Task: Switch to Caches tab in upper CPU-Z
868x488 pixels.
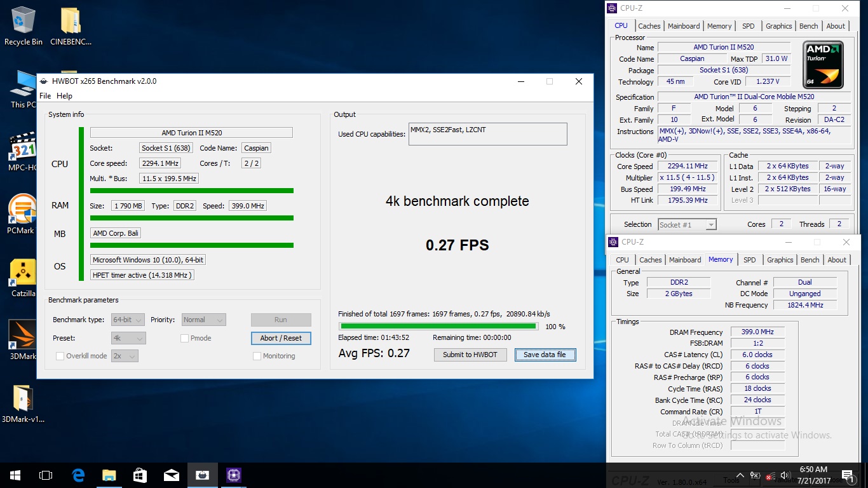Action: click(649, 26)
